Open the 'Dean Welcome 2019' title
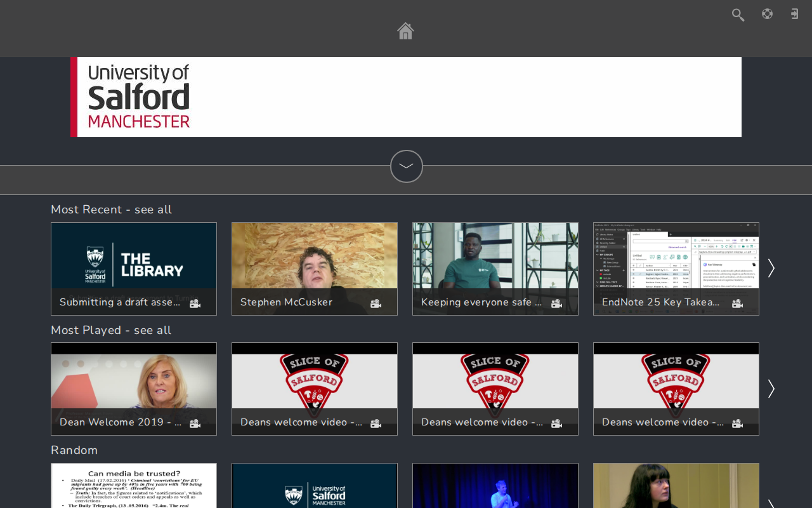 121,422
